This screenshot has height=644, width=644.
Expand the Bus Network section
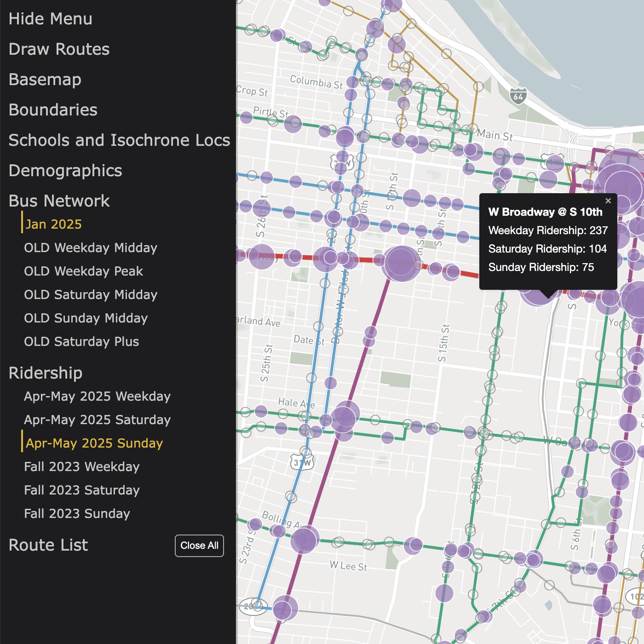[58, 201]
